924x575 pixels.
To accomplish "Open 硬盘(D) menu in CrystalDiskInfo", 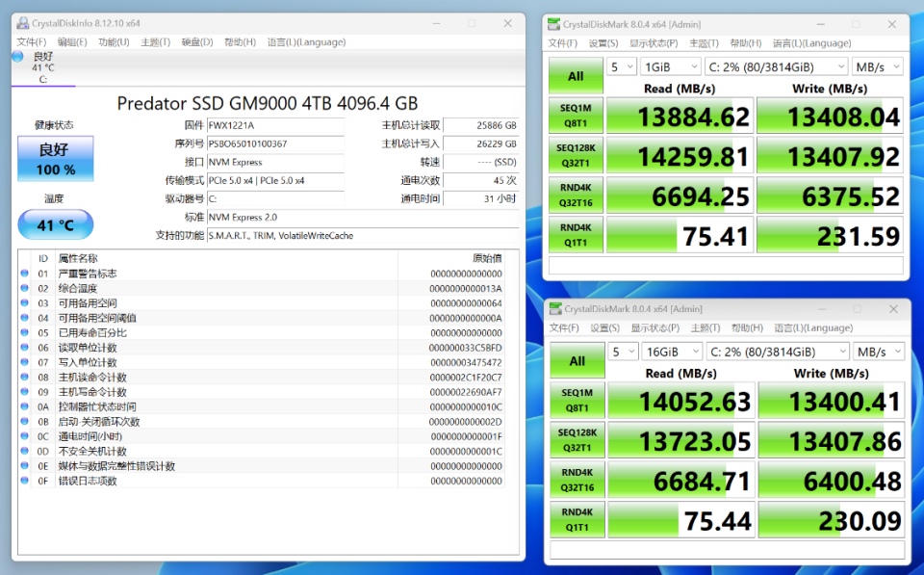I will click(196, 41).
